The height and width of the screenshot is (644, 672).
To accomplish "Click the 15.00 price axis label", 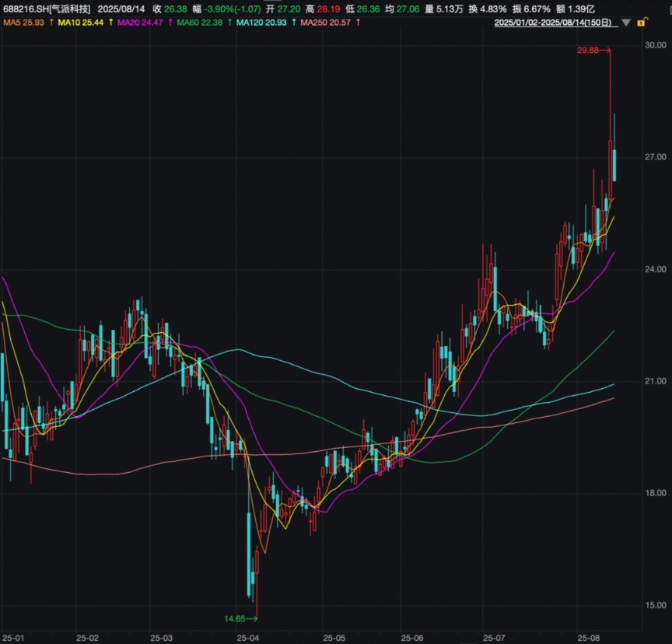I will click(x=656, y=605).
